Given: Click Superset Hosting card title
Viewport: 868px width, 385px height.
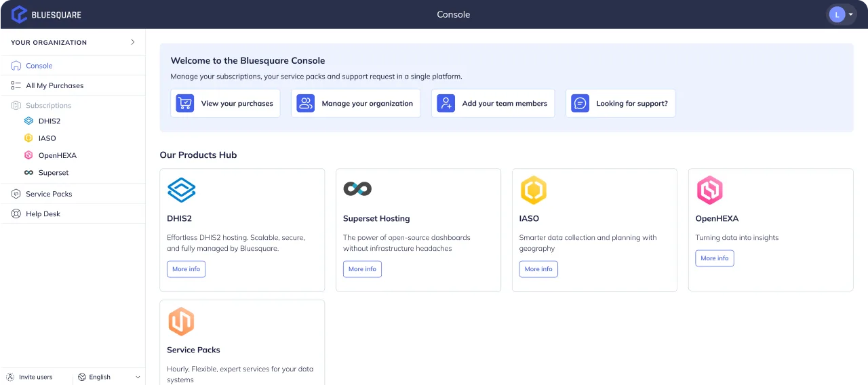Looking at the screenshot, I should click(x=376, y=219).
